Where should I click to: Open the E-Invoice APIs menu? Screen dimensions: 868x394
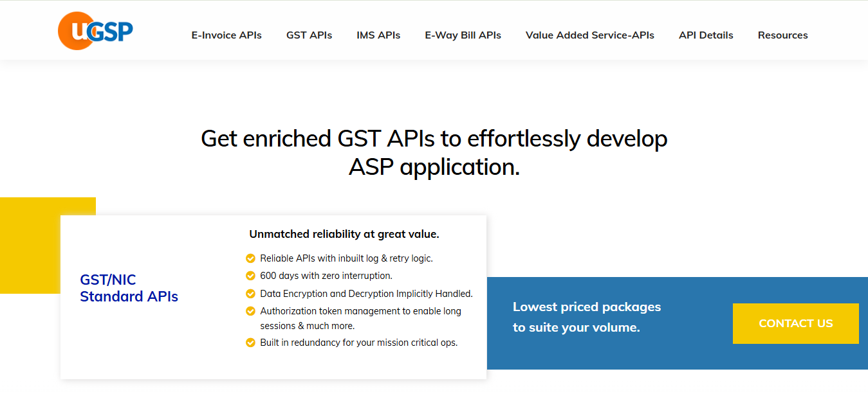tap(226, 35)
